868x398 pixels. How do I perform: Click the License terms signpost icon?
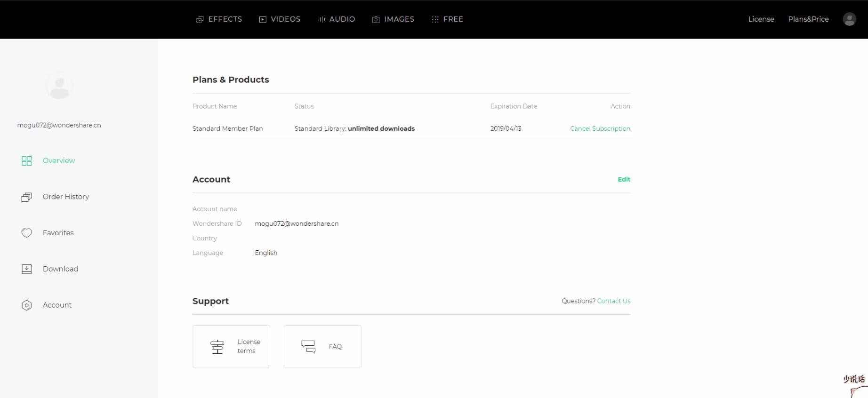pyautogui.click(x=217, y=347)
